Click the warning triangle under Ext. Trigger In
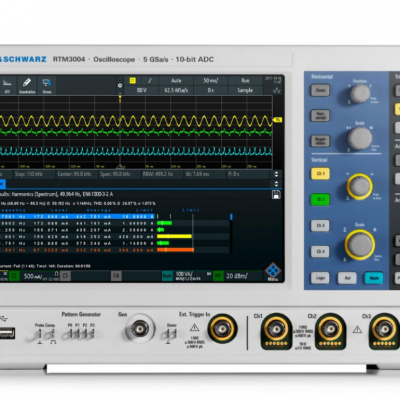The height and width of the screenshot is (400, 400). pyautogui.click(x=194, y=328)
